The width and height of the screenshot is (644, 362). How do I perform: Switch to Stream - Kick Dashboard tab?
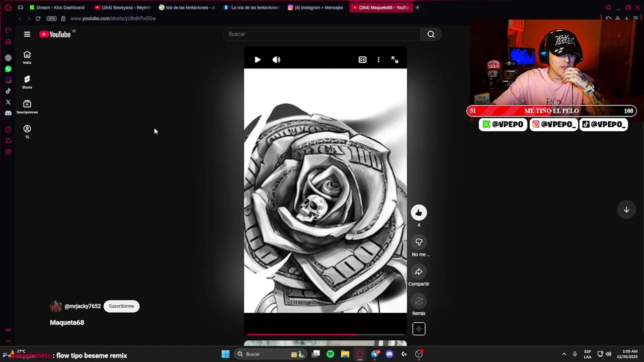[57, 8]
